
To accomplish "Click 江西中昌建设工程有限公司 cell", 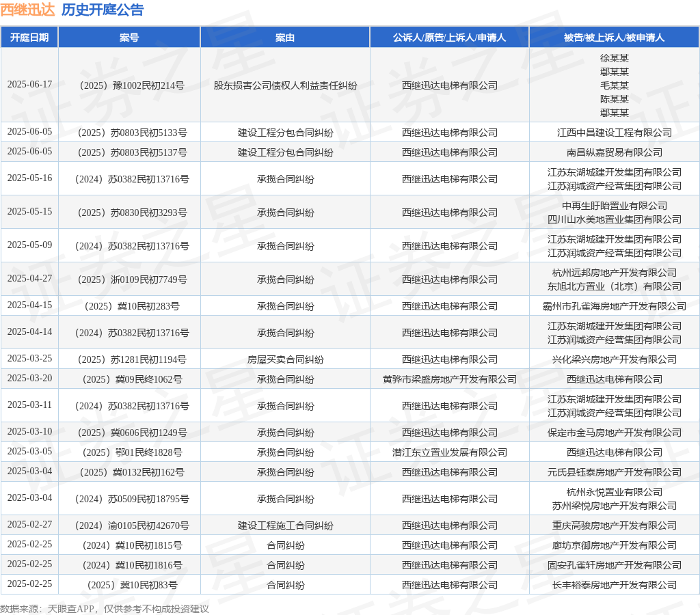I will point(615,133).
